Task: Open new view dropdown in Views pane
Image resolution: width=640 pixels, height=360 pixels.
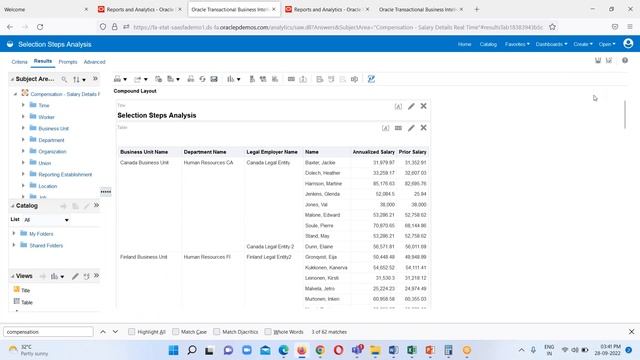Action: [x=57, y=276]
